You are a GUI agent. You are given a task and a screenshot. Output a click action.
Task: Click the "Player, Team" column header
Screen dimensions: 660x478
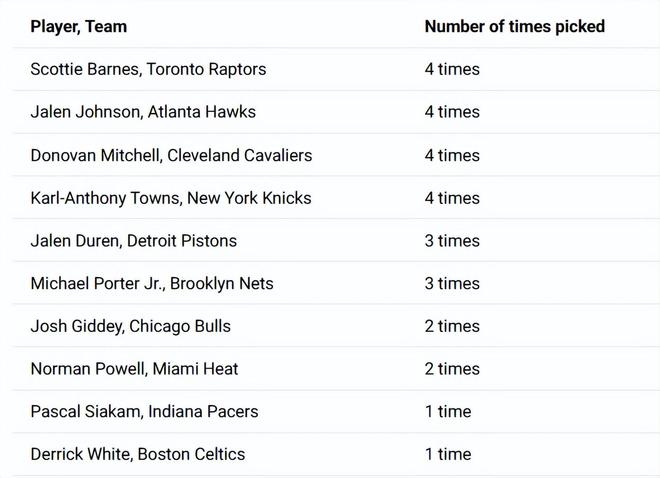coord(79,27)
